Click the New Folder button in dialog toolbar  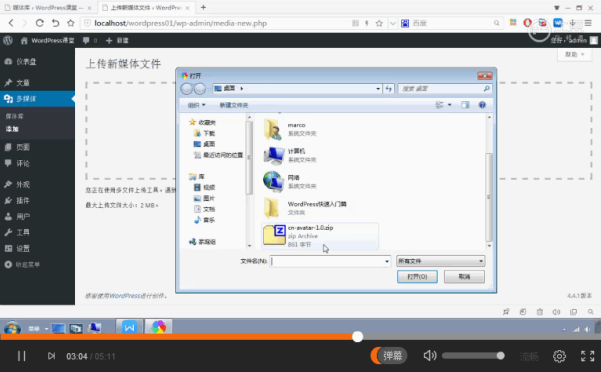pos(234,105)
